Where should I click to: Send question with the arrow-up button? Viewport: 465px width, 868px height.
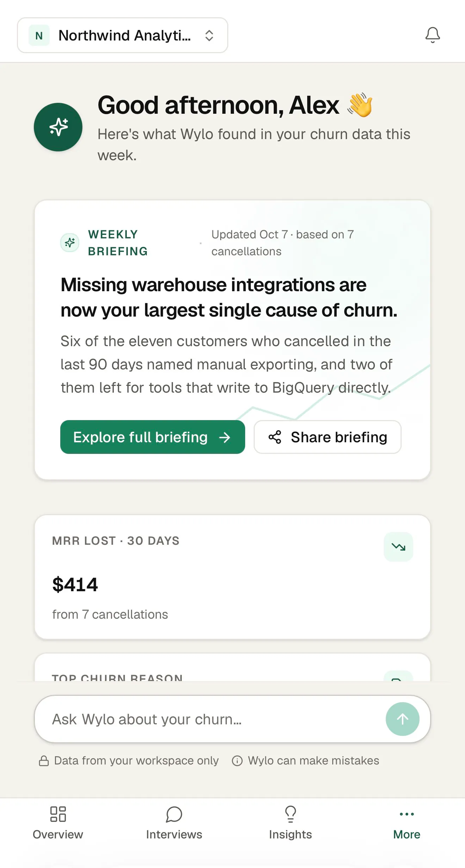[402, 719]
